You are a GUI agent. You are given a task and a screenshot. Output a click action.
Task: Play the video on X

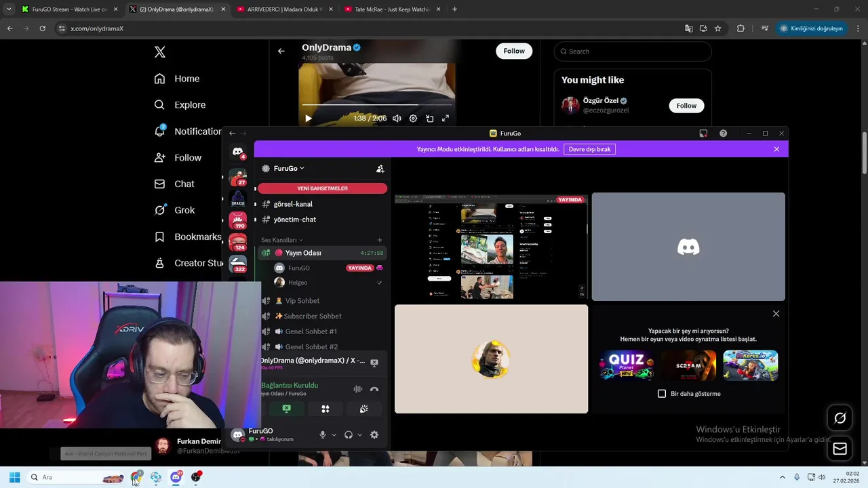[x=308, y=119]
